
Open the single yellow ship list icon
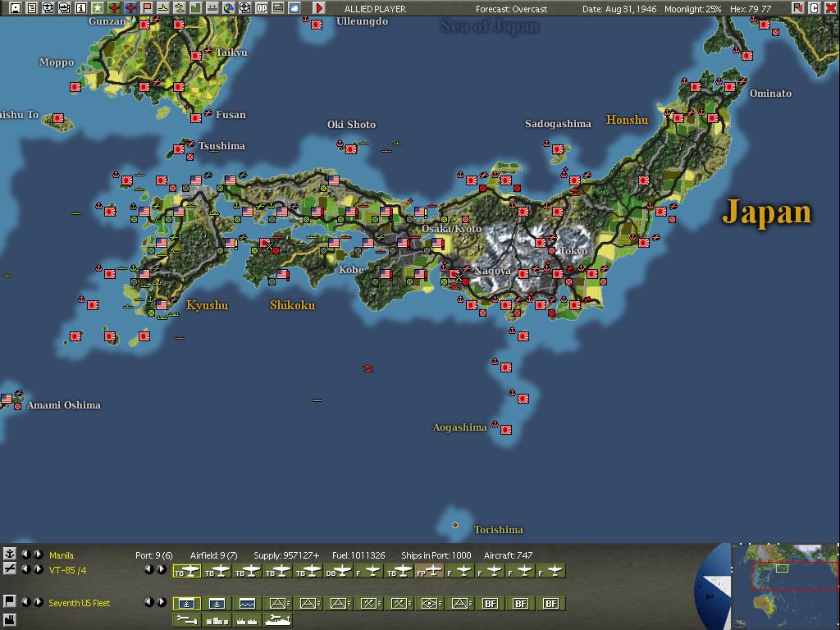coord(163,8)
